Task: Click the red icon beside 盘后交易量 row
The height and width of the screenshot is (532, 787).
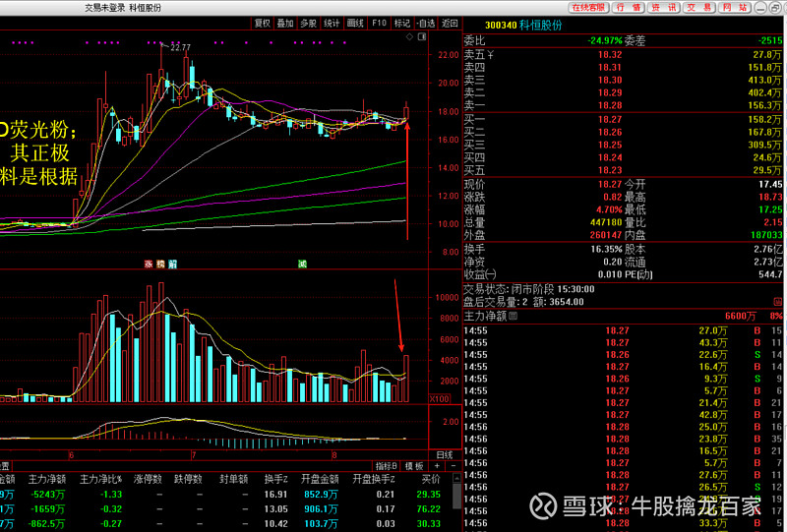Action: pos(777,302)
